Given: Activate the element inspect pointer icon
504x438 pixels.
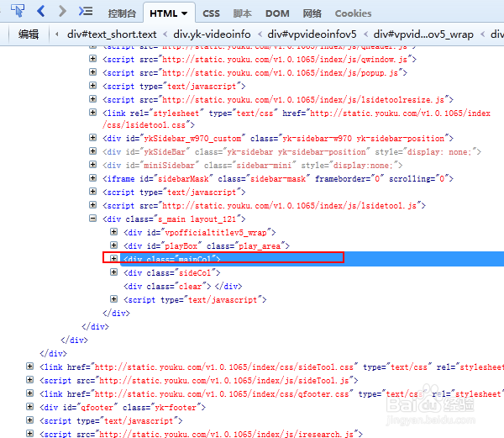Looking at the screenshot, I should [x=18, y=11].
